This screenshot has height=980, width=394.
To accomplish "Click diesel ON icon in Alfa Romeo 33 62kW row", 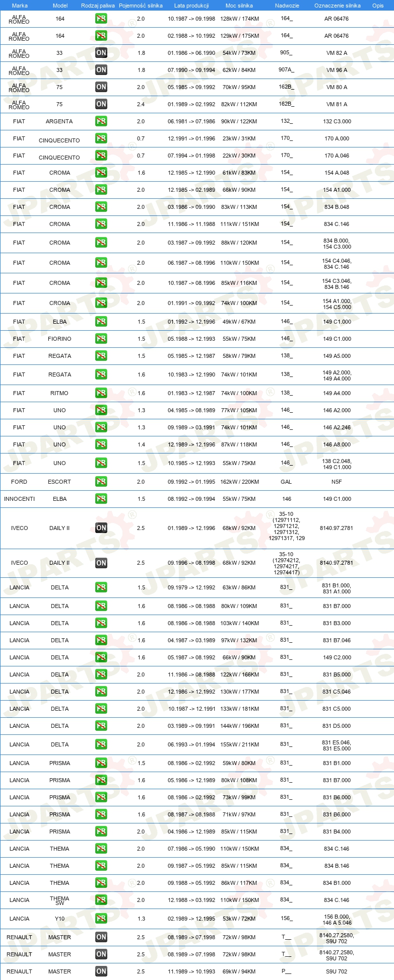I will 101,70.
